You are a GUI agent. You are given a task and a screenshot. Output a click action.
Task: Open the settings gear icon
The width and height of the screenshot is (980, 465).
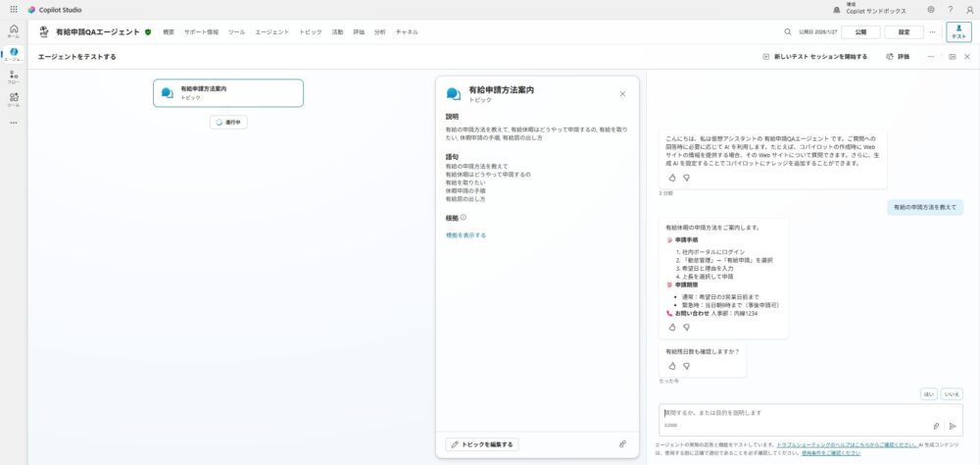click(930, 9)
